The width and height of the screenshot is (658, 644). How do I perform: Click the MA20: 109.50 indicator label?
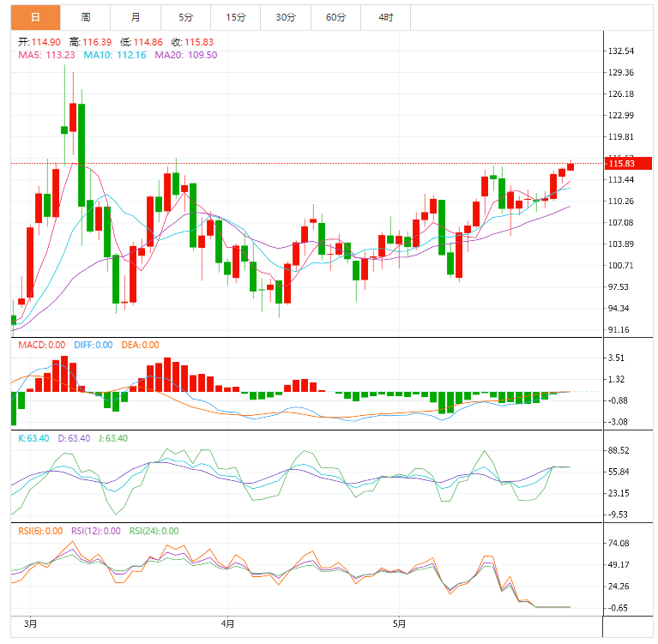pos(186,55)
